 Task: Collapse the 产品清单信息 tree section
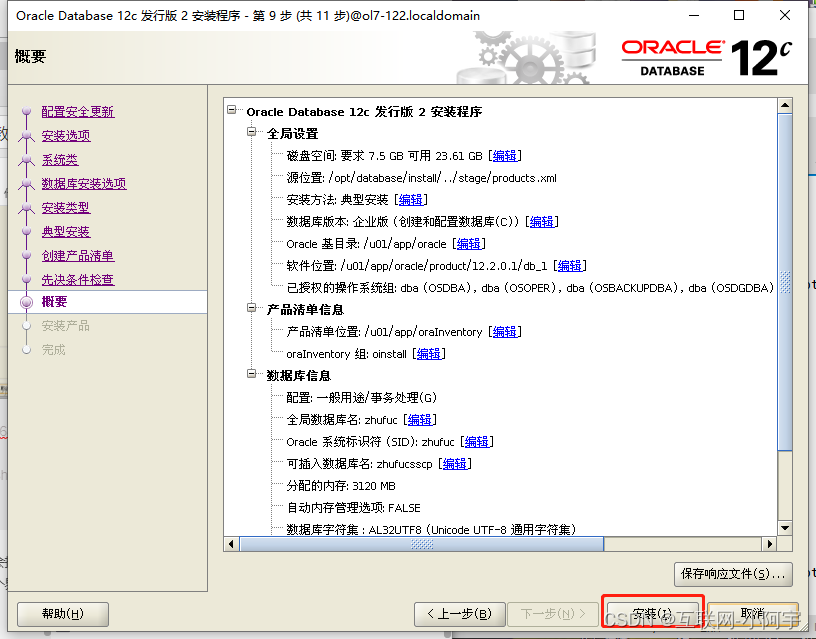(x=252, y=308)
